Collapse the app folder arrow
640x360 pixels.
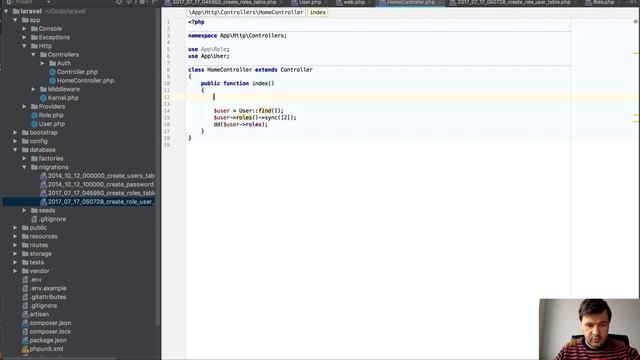15,20
